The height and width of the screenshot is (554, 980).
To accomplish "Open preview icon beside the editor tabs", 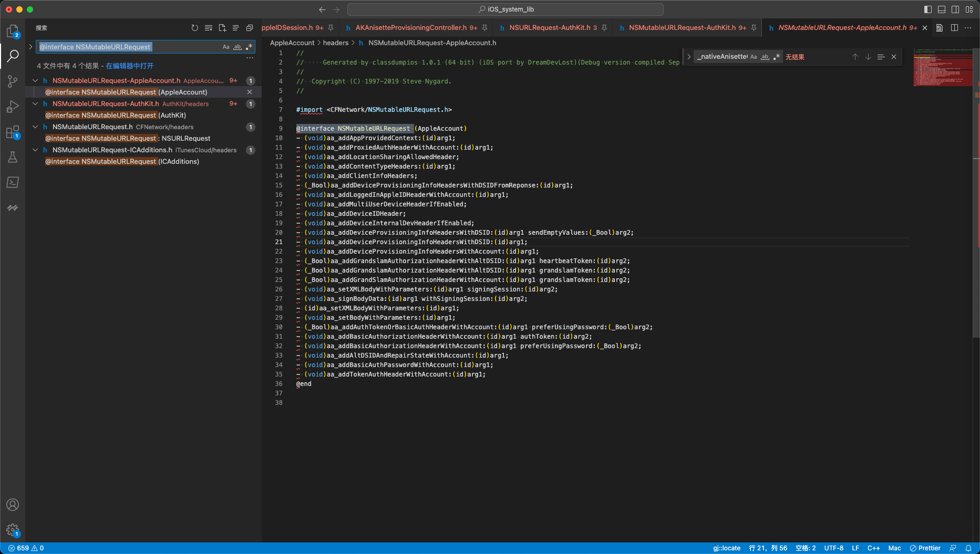I will 940,28.
